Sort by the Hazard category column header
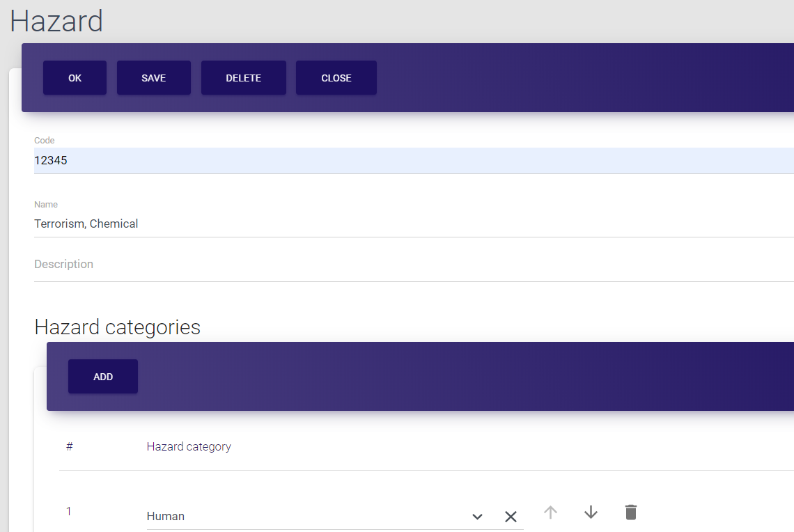794x532 pixels. coord(189,446)
